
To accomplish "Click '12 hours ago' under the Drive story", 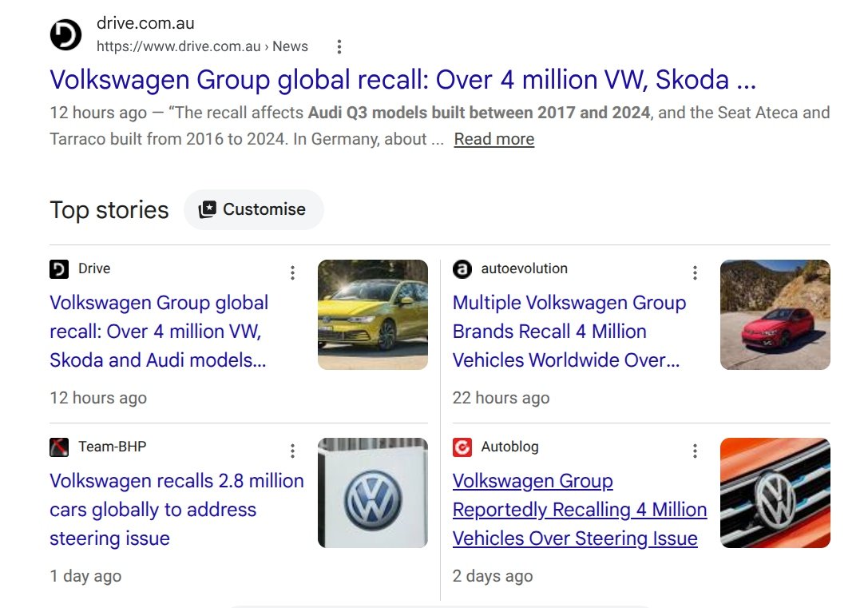I will coord(98,398).
